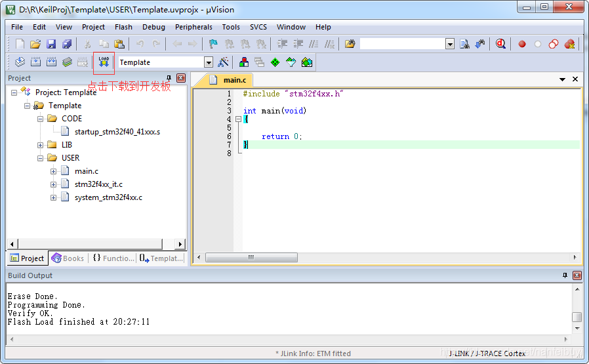Click the find text input field
The width and height of the screenshot is (589, 364).
tap(402, 44)
